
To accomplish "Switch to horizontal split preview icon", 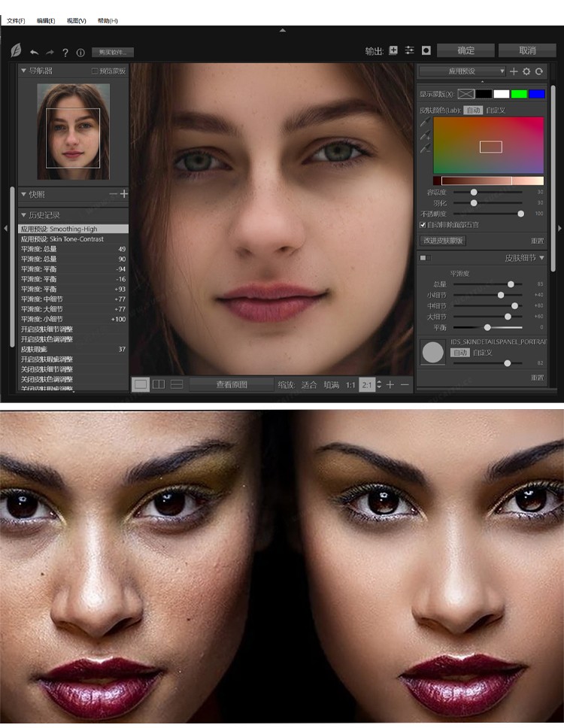I will point(177,384).
